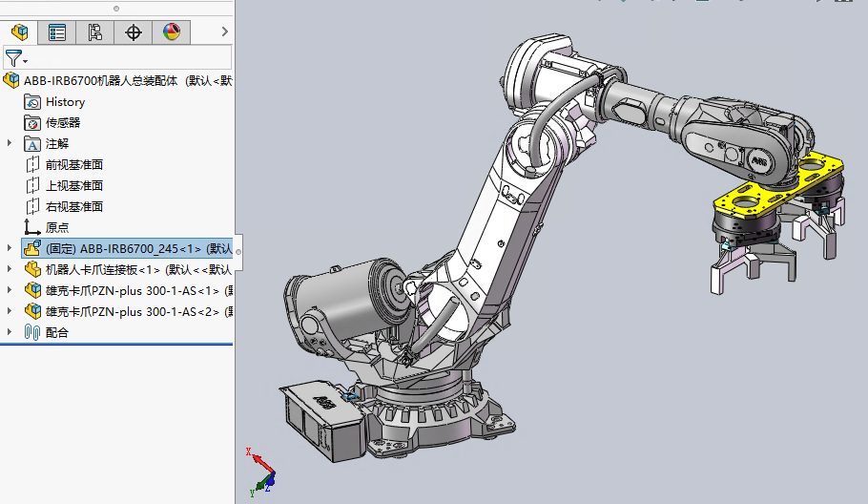Screen dimensions: 868x504
Task: Click the 雄克卡爪PZN-plus 300-1-AS<1> assembly icon
Action: point(32,290)
